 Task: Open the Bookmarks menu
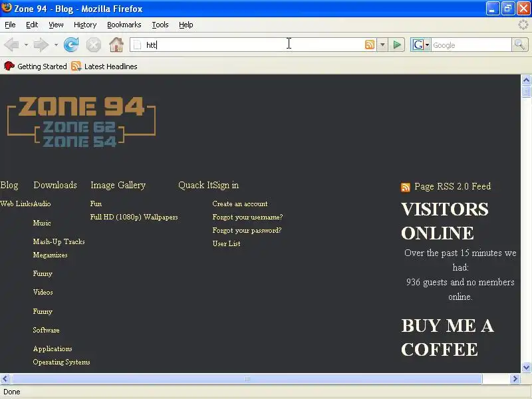(x=124, y=25)
